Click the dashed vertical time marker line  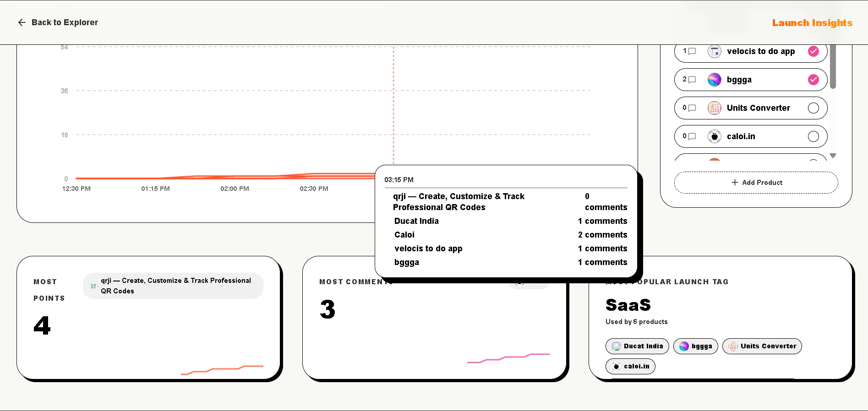click(393, 105)
